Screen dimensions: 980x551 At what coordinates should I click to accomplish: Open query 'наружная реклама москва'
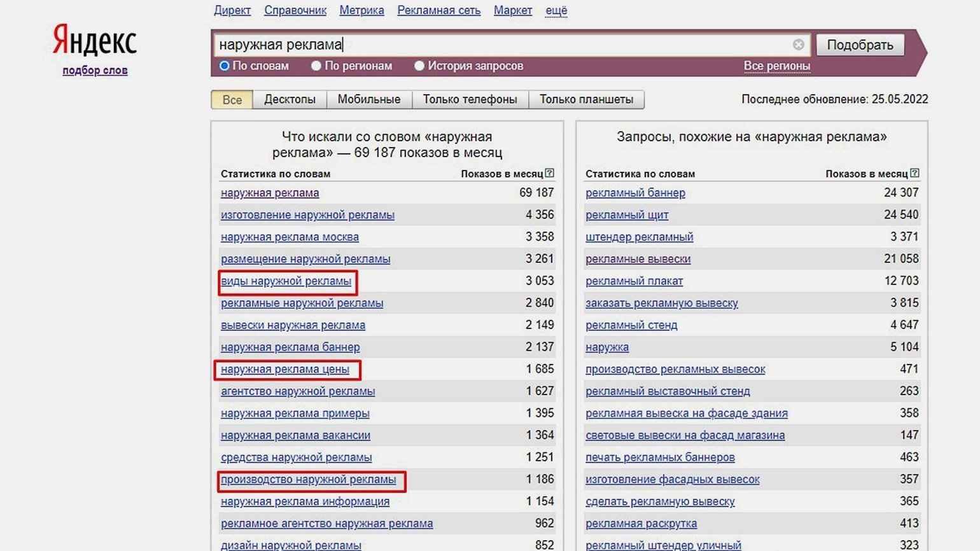(x=290, y=237)
